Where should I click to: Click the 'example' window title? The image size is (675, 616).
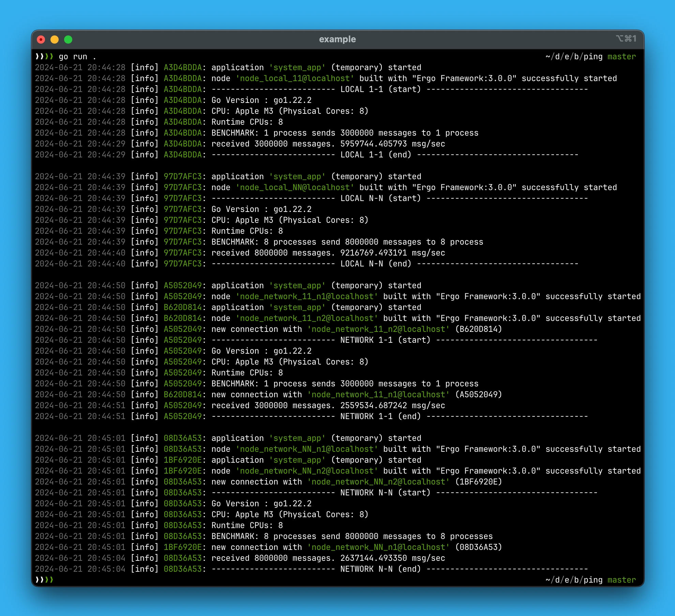(x=337, y=39)
